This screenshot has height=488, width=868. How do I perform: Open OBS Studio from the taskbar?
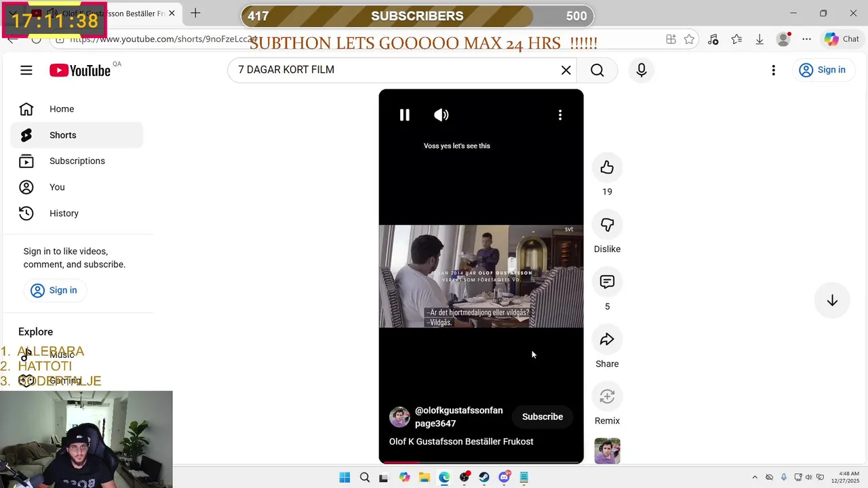[x=465, y=477]
